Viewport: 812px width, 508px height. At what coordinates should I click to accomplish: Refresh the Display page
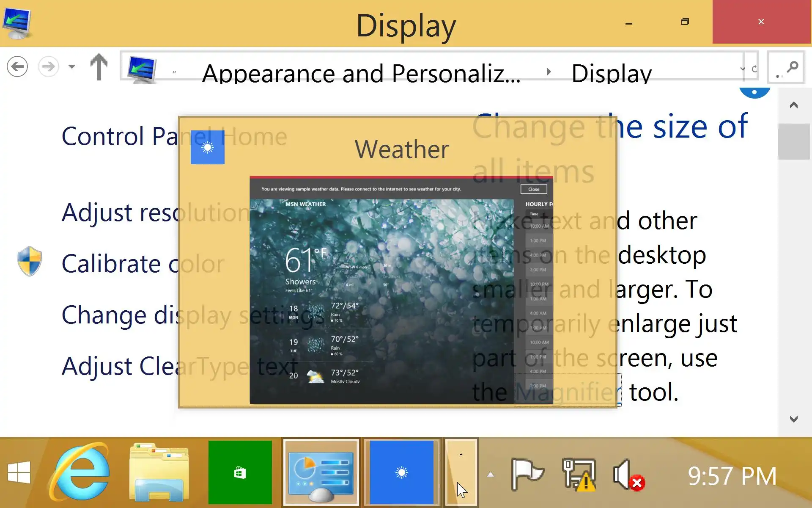(x=754, y=69)
